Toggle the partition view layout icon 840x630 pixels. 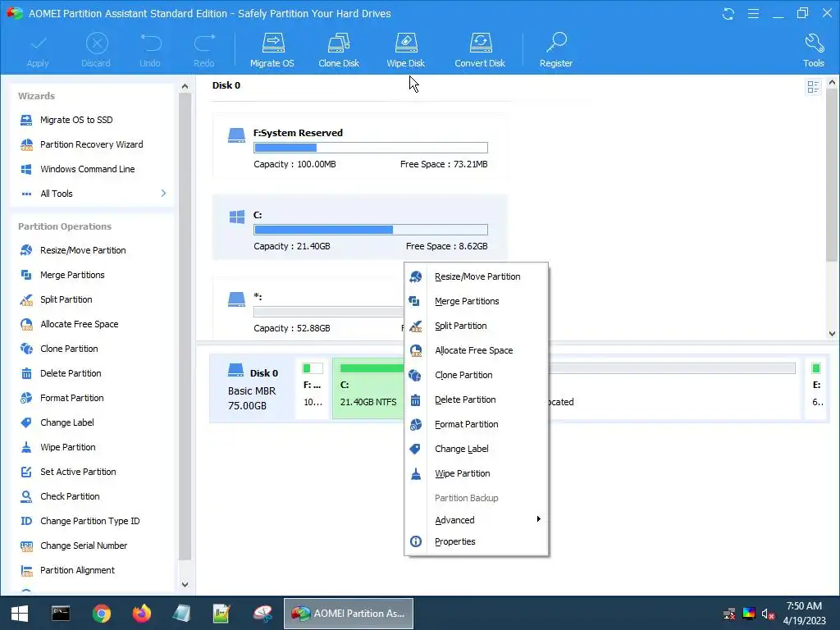(813, 87)
